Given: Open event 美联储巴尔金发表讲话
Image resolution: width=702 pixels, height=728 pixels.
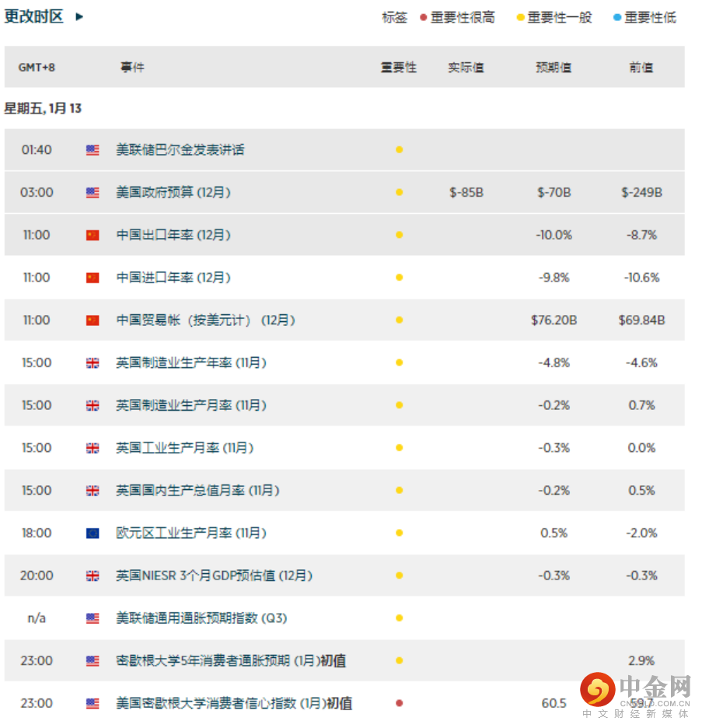Looking at the screenshot, I should pos(180,149).
